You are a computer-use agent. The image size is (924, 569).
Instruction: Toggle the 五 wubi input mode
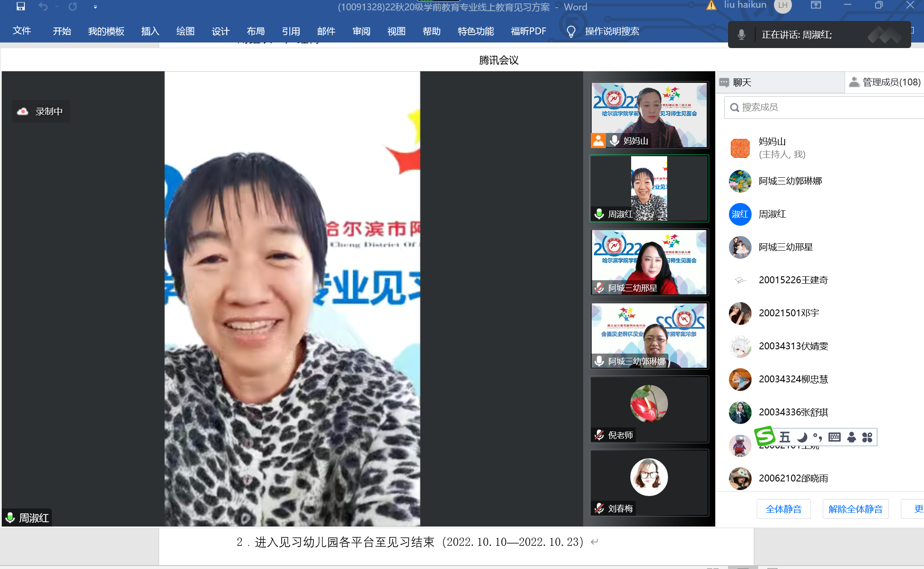tap(785, 437)
